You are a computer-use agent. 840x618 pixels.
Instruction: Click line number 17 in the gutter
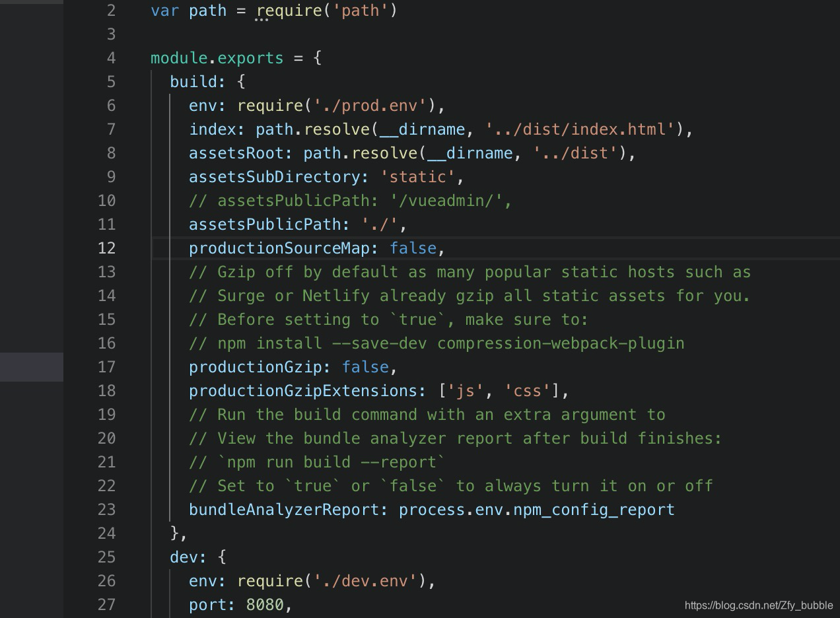[106, 367]
